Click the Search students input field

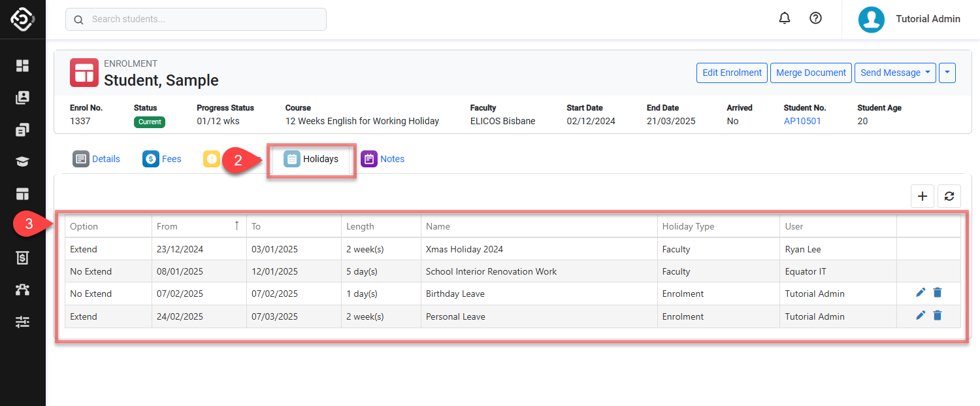tap(196, 20)
